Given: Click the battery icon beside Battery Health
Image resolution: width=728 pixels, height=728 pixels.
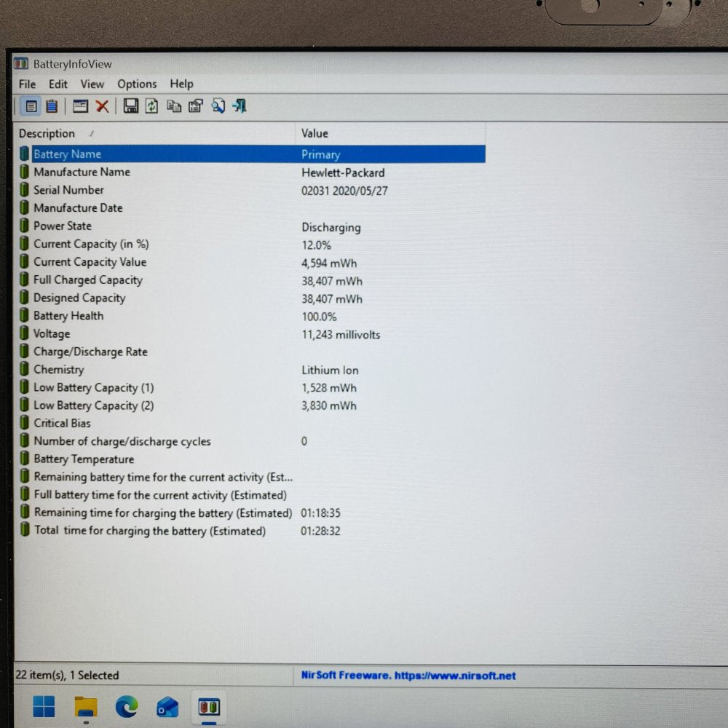Looking at the screenshot, I should coord(24,316).
